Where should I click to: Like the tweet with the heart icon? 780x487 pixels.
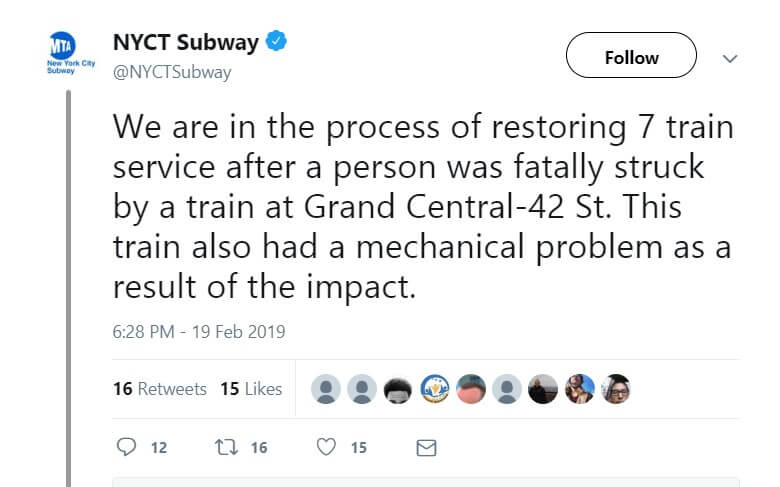(325, 448)
